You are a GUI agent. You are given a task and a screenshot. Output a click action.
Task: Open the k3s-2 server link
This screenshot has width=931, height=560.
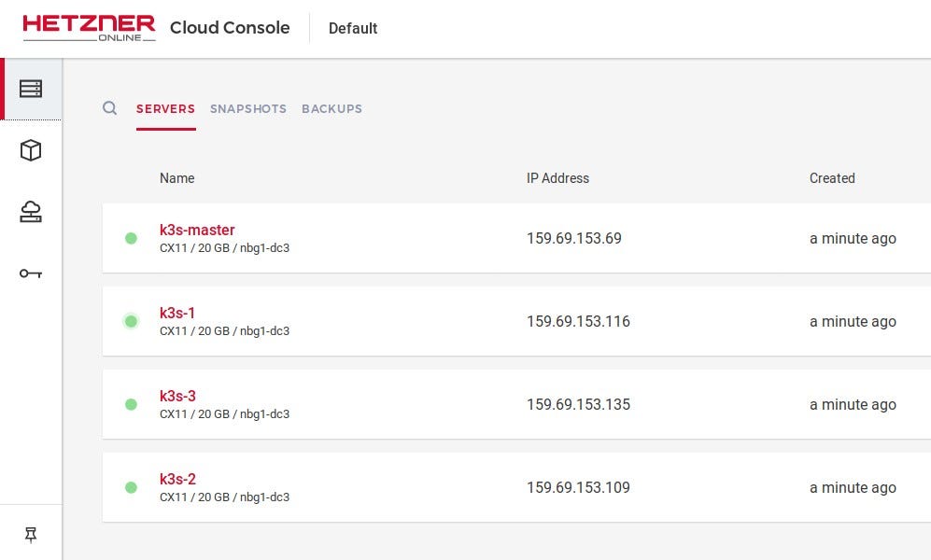click(177, 479)
